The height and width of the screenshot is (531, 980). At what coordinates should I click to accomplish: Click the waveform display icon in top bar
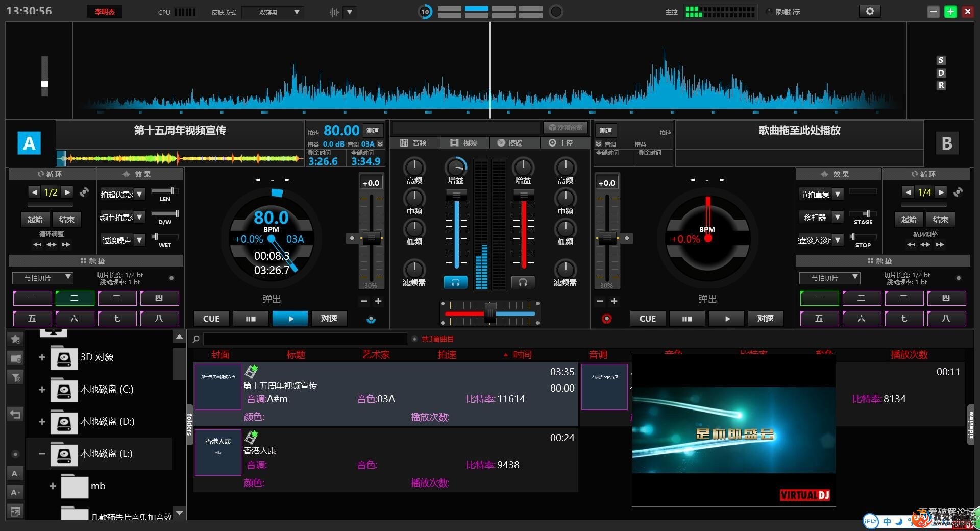coord(334,12)
